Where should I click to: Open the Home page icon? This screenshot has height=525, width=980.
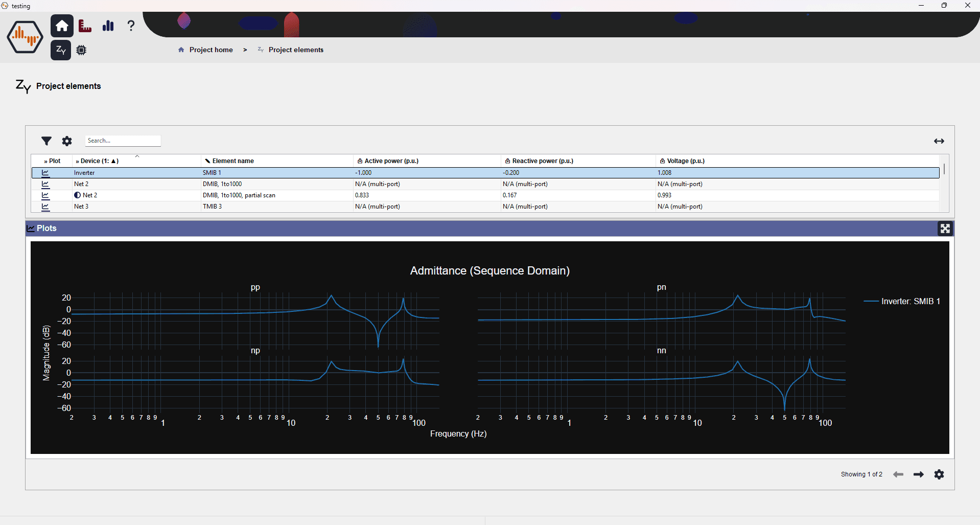pyautogui.click(x=61, y=26)
